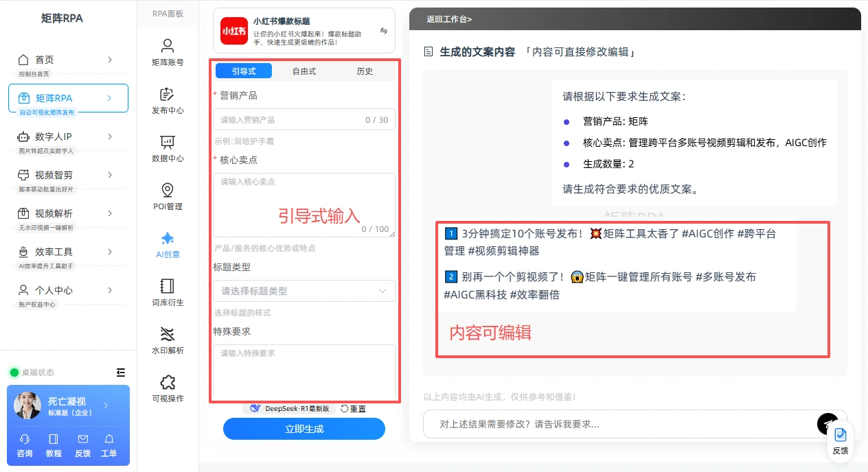Click 返回工作台 link
Viewport: 868px width, 472px height.
449,19
